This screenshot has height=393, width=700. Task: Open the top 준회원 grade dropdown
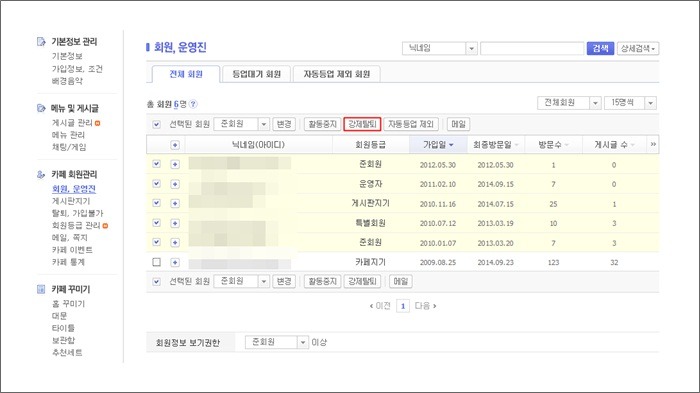[x=242, y=124]
